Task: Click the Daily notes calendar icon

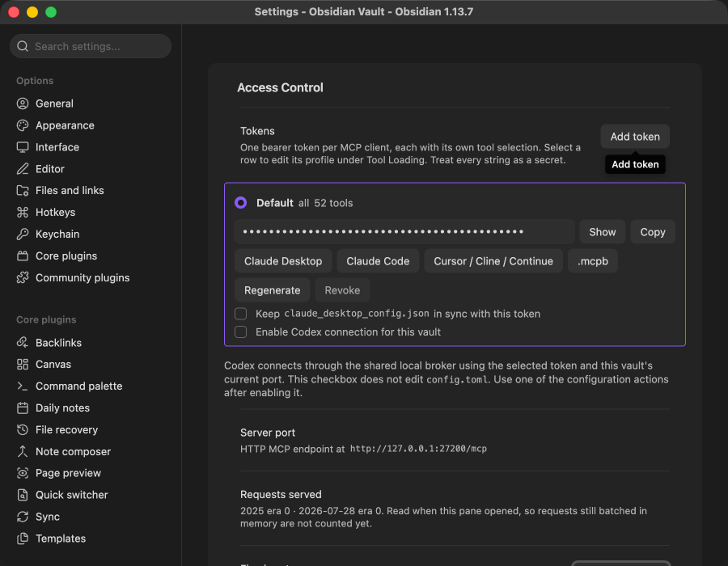Action: (23, 408)
